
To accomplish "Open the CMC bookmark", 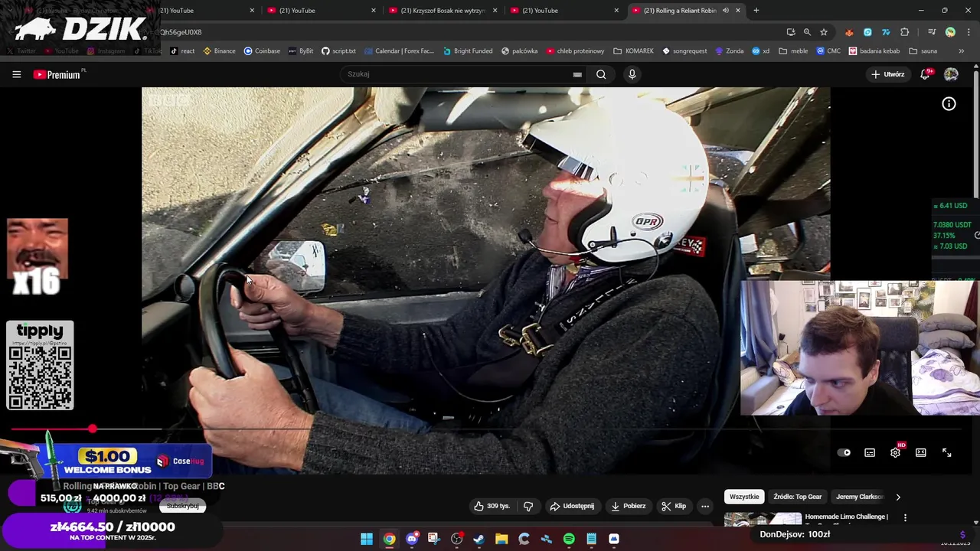I will tap(828, 51).
